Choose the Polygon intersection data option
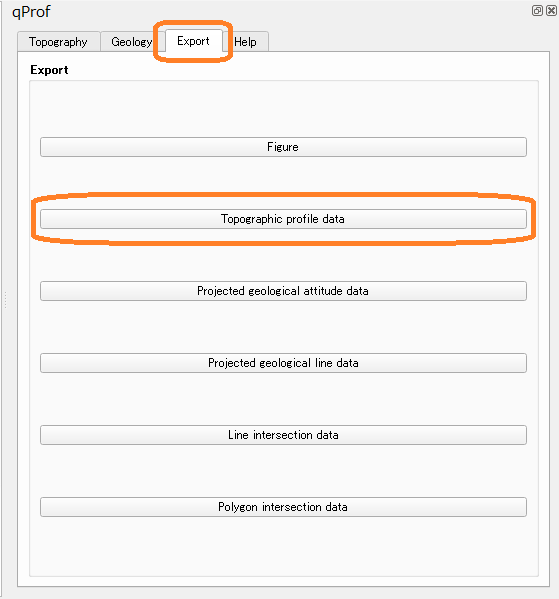 283,507
